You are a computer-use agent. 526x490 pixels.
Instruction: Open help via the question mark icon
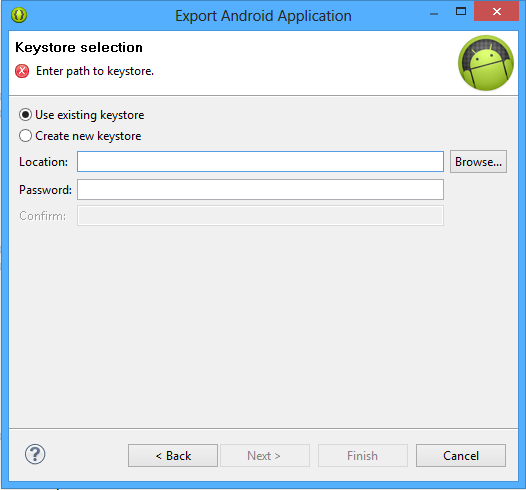coord(35,454)
